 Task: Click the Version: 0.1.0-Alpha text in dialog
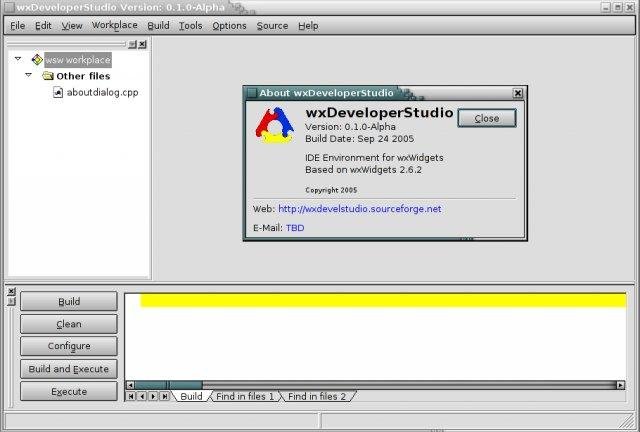coord(350,127)
